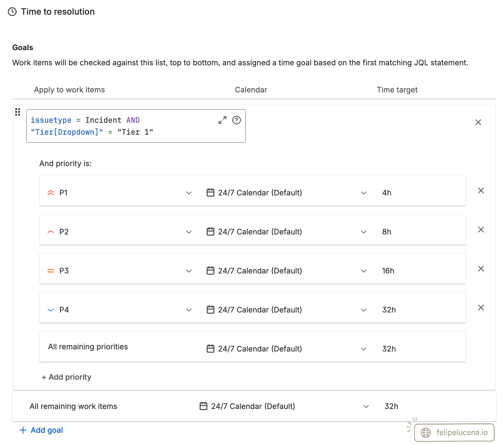504x445 pixels.
Task: Click the globe icon in felipelucena.io badge
Action: pos(426,433)
